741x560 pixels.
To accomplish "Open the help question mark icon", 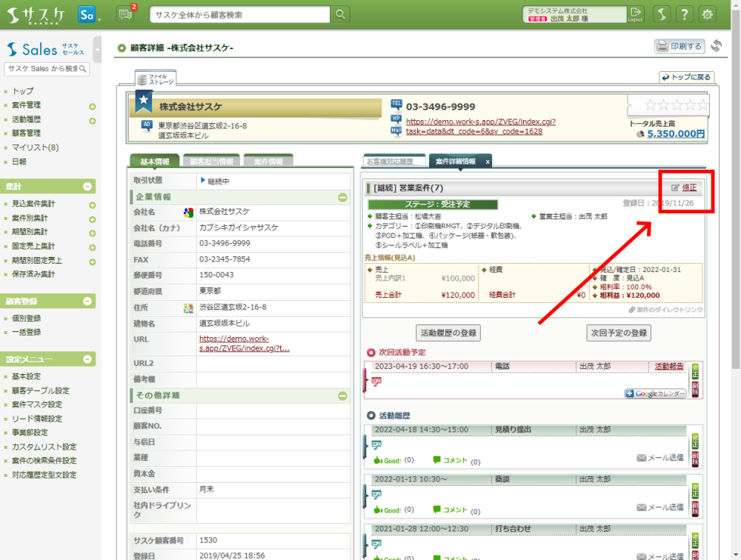I will click(685, 15).
